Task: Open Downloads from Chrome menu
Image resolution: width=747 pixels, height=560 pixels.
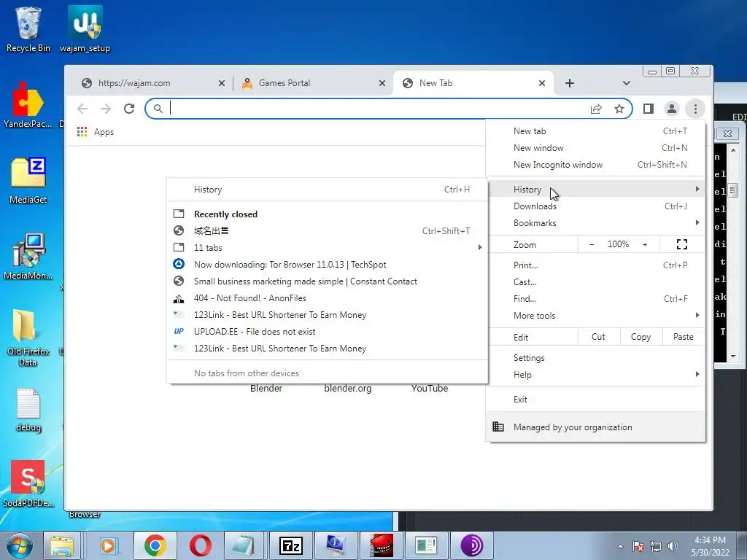Action: click(595, 206)
